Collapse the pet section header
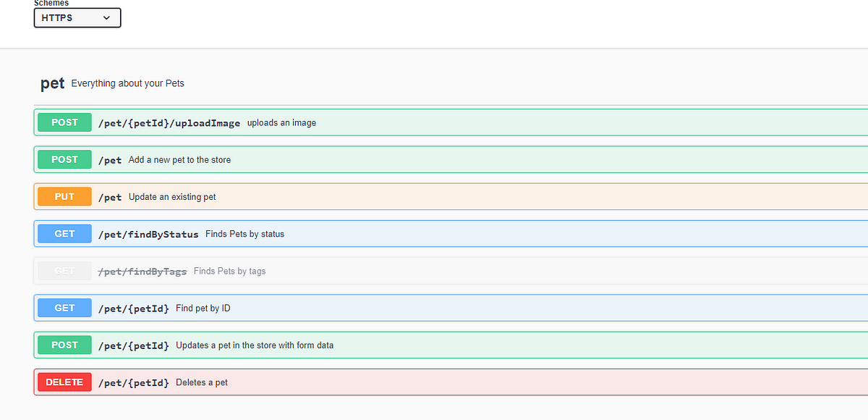The width and height of the screenshot is (868, 420). (x=52, y=83)
